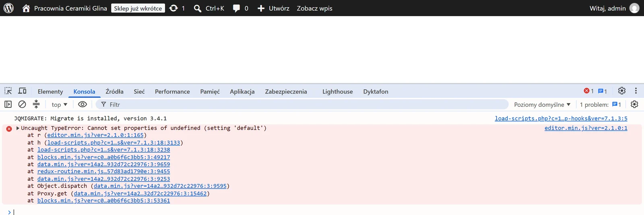
Task: Focus the Filtr console filter field
Action: coord(302,105)
